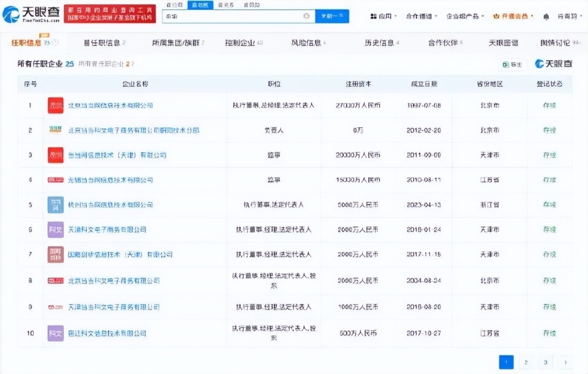Viewport: 588px width, 374px height.
Task: Open notifications via the bell icon
Action: (x=546, y=17)
